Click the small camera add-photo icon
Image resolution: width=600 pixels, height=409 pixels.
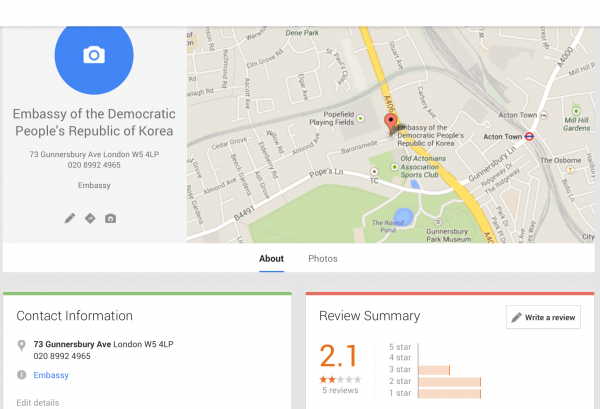coord(111,218)
